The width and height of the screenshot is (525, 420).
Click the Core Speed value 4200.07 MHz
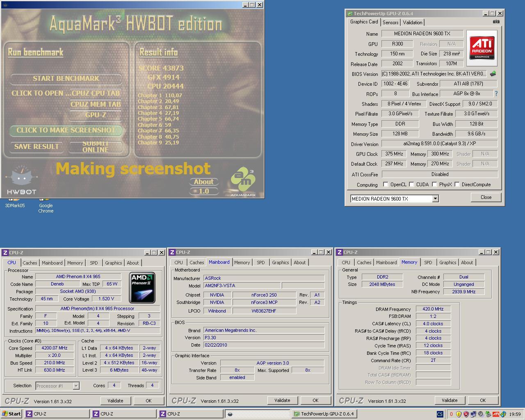pyautogui.click(x=54, y=348)
